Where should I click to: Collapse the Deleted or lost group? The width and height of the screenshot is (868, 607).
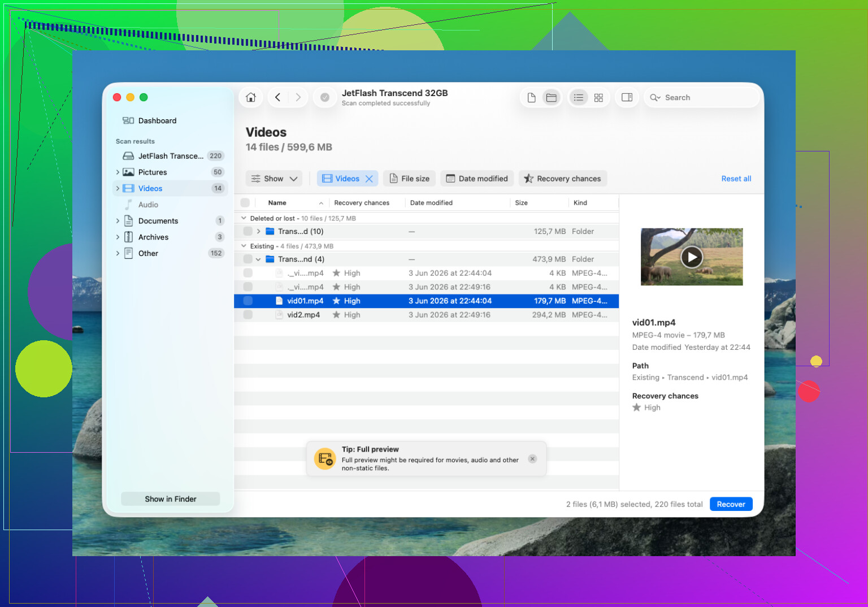click(244, 218)
